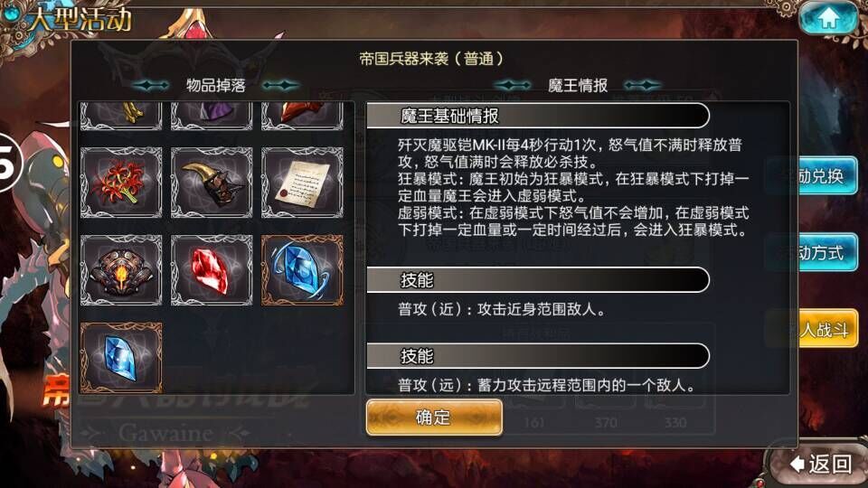Select the armored core chest item
Screen dimensions: 868x488
point(121,270)
